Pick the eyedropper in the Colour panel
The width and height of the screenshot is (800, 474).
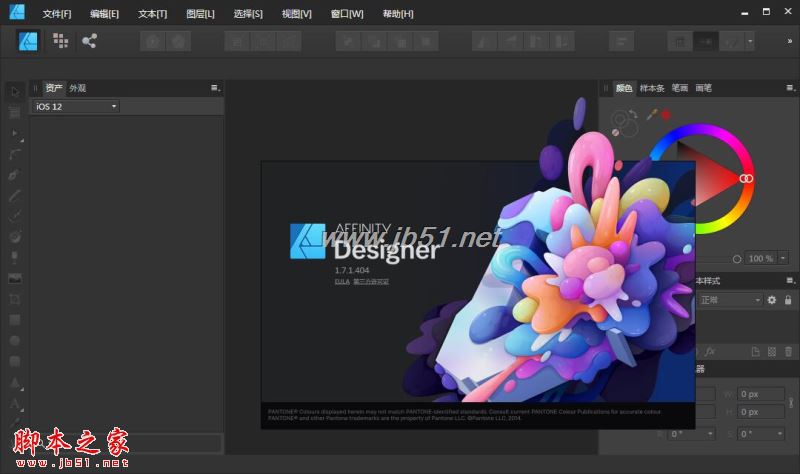pos(652,114)
